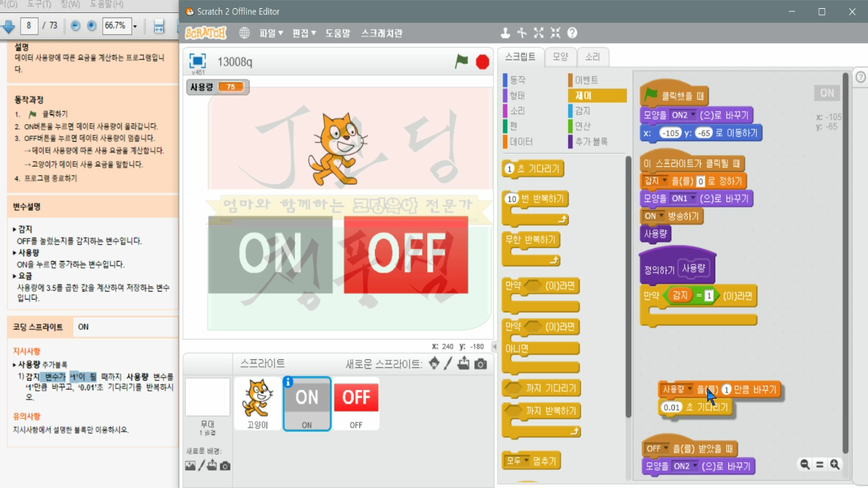Select the Duplicate stamp tool
The width and height of the screenshot is (868, 488).
pyautogui.click(x=505, y=33)
